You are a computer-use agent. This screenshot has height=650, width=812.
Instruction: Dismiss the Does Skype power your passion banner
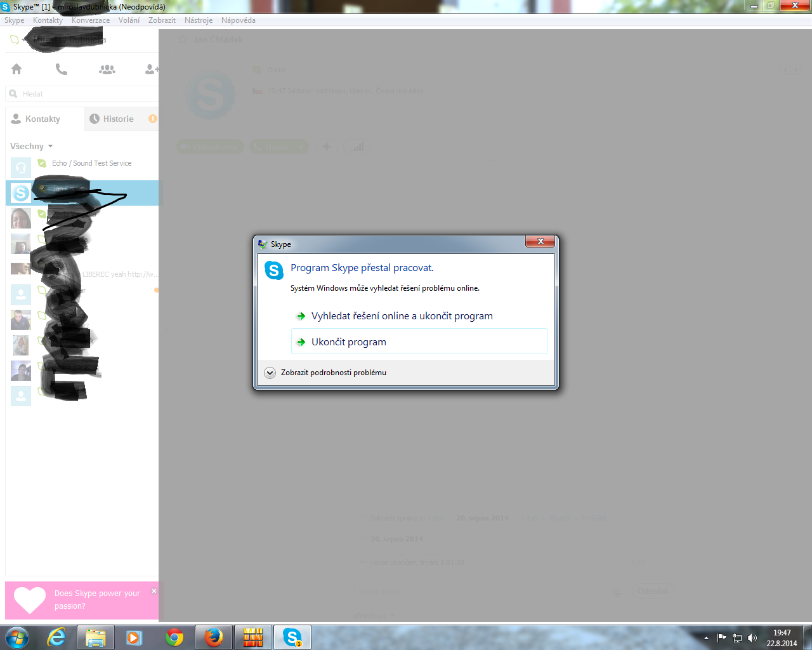(x=154, y=591)
